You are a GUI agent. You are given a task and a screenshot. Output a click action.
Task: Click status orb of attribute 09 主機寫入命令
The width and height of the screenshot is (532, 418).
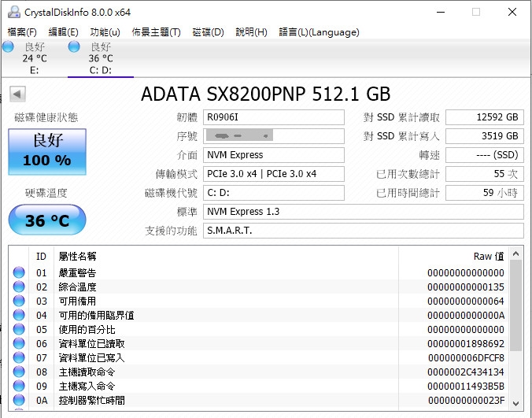[x=19, y=386]
